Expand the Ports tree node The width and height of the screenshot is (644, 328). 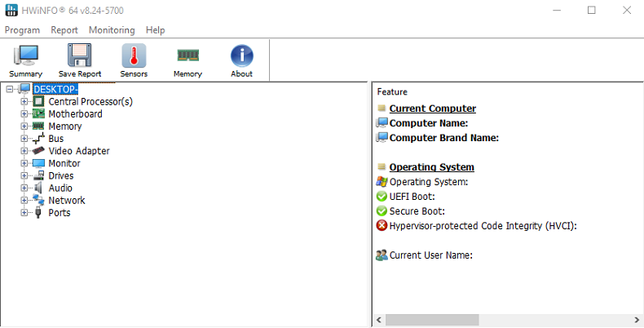[24, 213]
